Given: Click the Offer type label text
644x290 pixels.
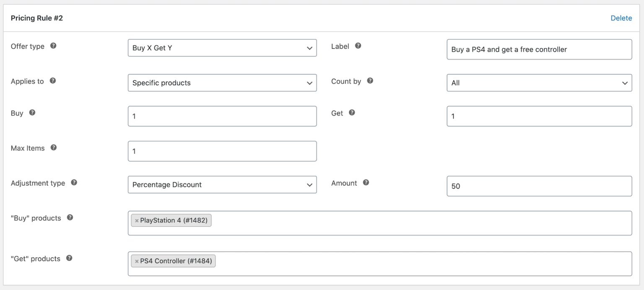Looking at the screenshot, I should (28, 46).
